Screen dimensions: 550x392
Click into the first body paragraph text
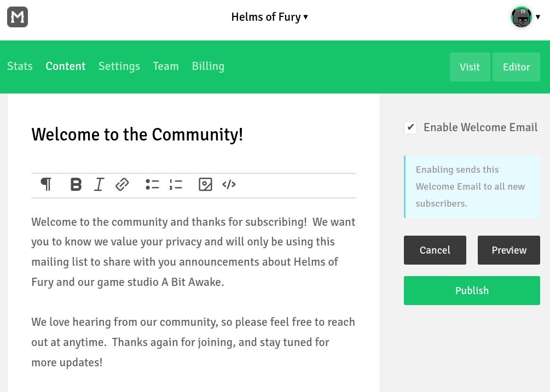[x=194, y=252]
